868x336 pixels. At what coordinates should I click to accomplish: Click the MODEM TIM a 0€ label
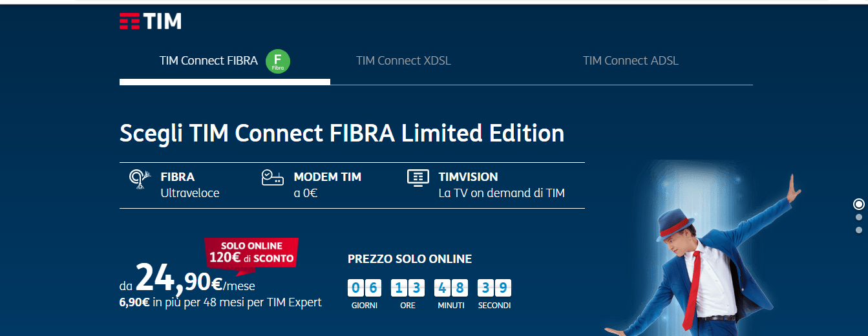(327, 185)
